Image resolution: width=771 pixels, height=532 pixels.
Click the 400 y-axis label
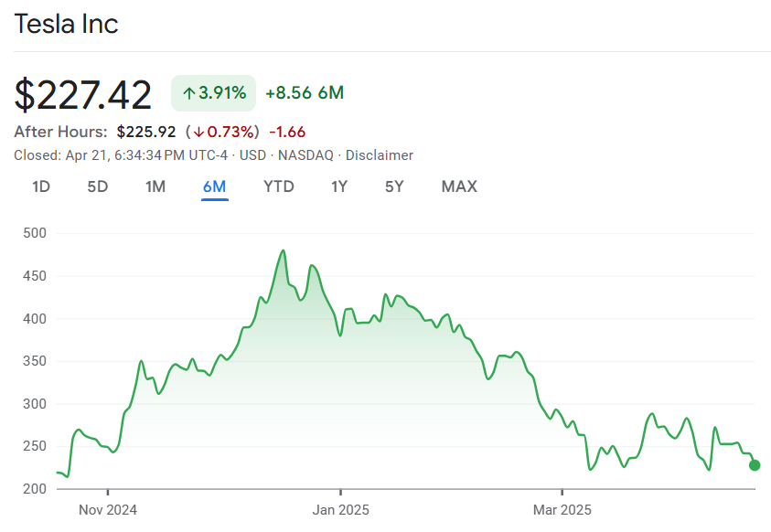tap(35, 318)
